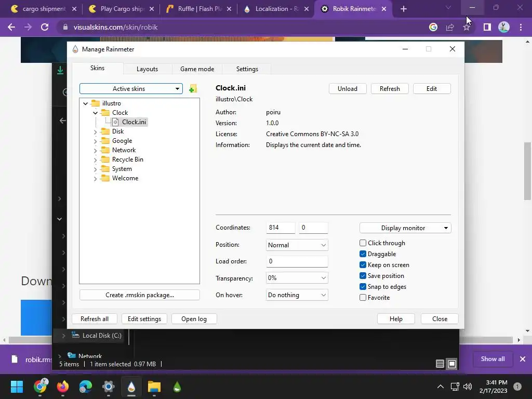Click the illustro folder icon
This screenshot has height=399, width=532.
pos(96,103)
